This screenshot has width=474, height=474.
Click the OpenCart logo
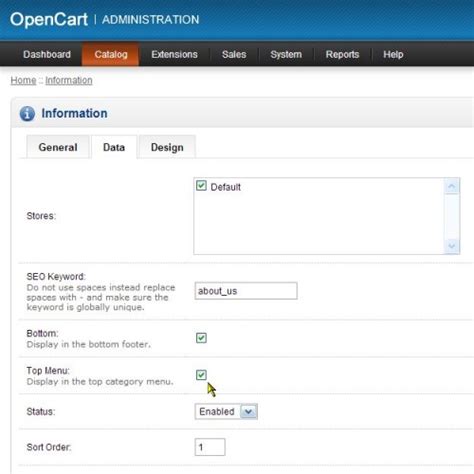point(49,19)
